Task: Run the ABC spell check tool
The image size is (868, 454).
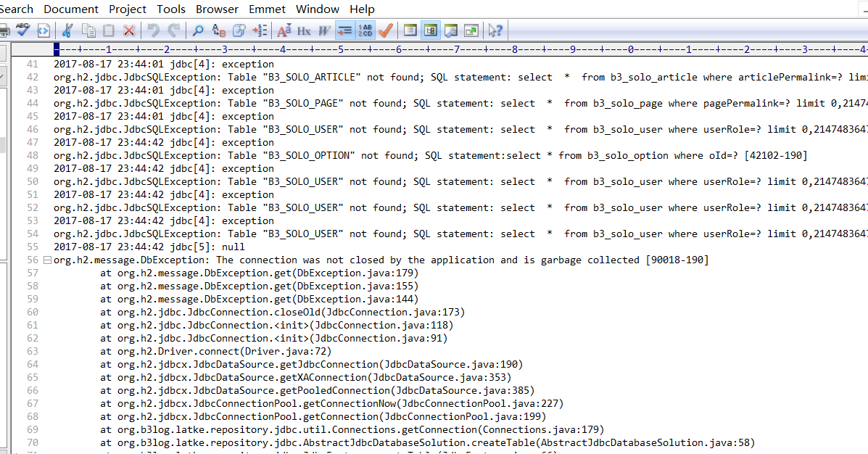Action: coord(22,30)
